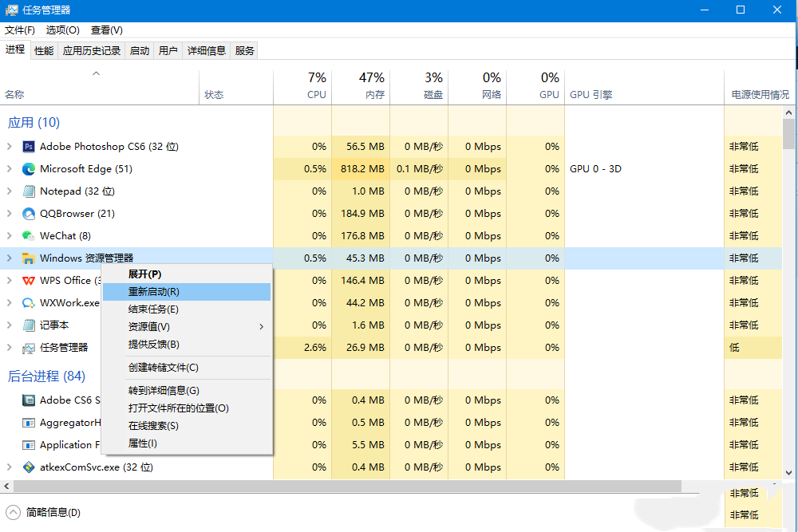Select the Adobe Photoshop CS6 app icon

[27, 146]
